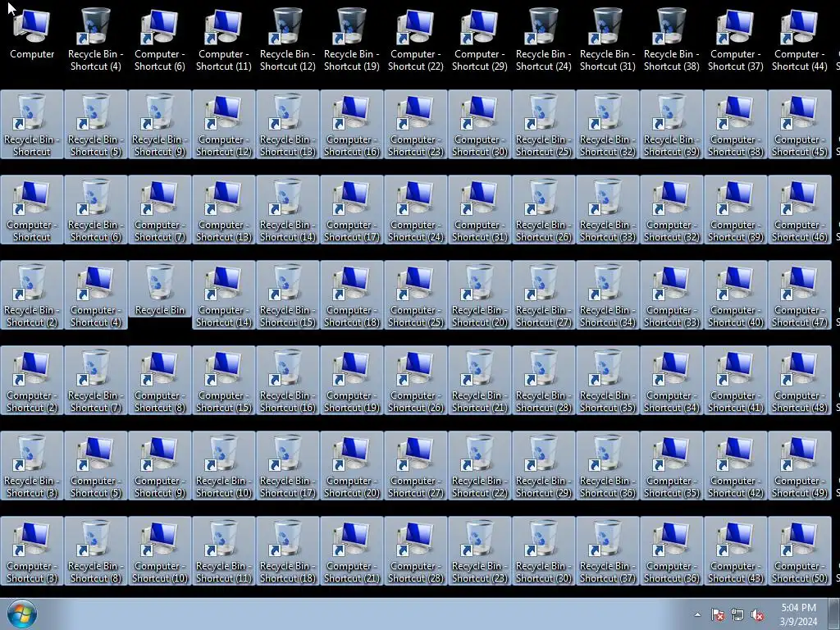Click Computer - Shortcut (11) icon
This screenshot has height=630, width=840.
click(223, 39)
